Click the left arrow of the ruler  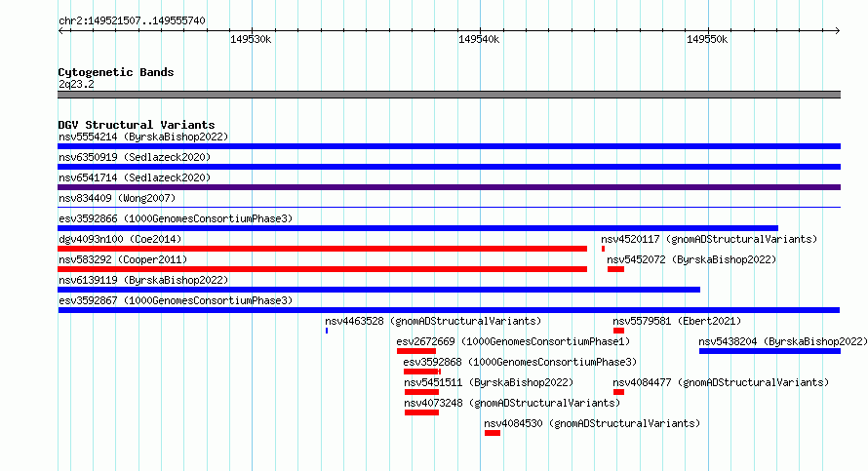point(60,30)
